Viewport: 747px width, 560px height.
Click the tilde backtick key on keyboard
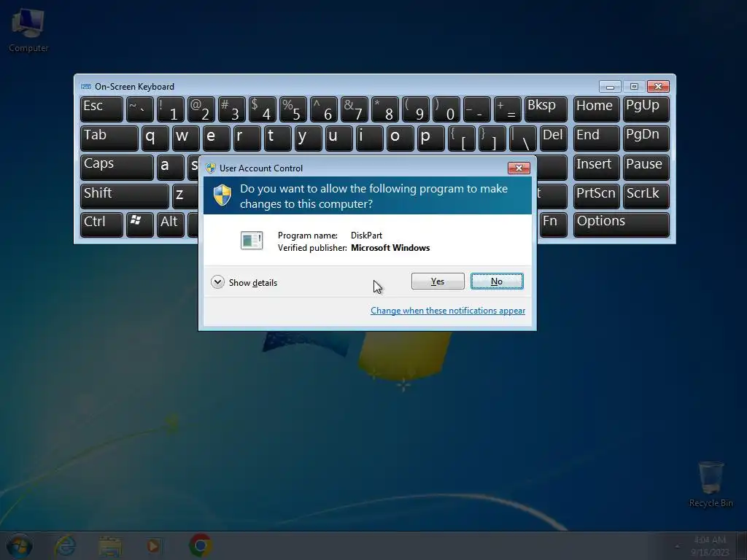[x=140, y=109]
